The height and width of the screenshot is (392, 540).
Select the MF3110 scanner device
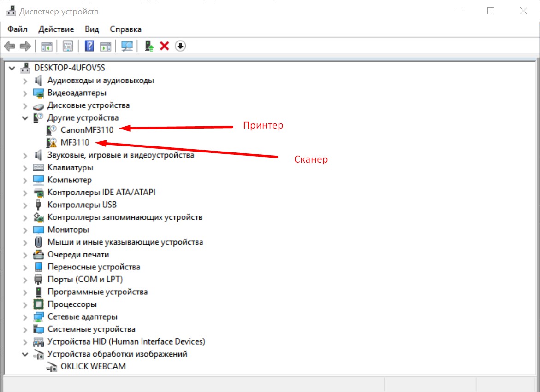75,142
